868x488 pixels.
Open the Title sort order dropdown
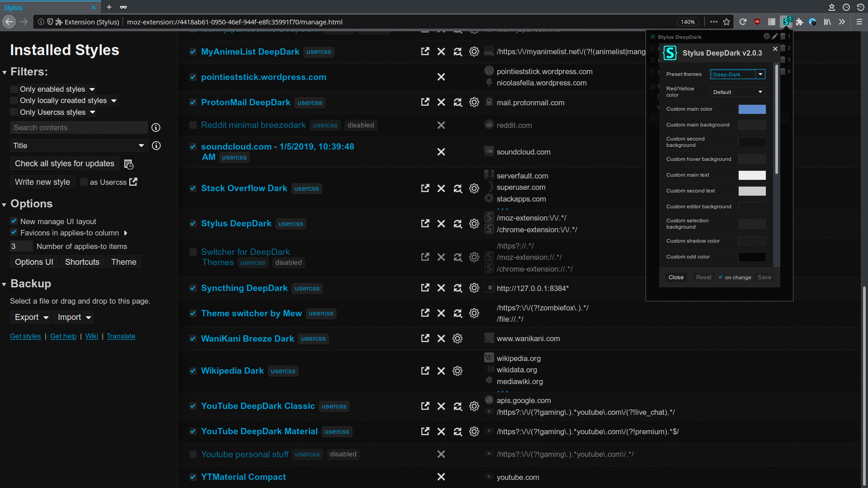78,145
